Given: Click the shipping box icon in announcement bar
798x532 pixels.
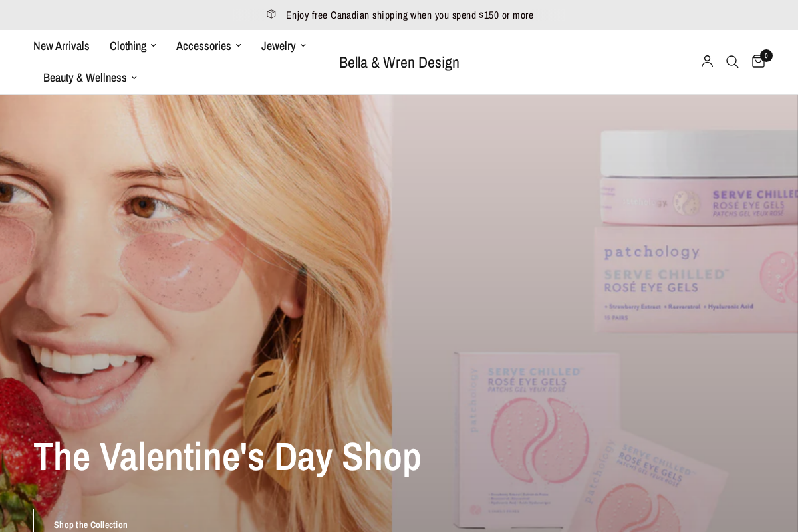Looking at the screenshot, I should tap(271, 14).
